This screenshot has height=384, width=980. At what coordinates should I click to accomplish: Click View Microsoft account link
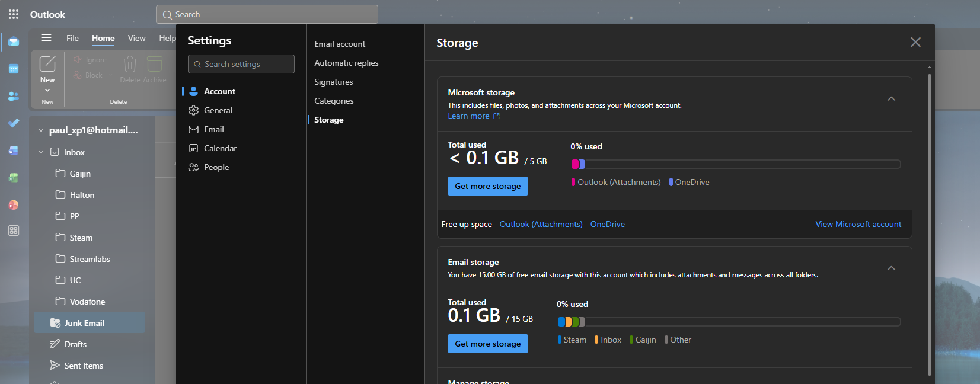[858, 224]
